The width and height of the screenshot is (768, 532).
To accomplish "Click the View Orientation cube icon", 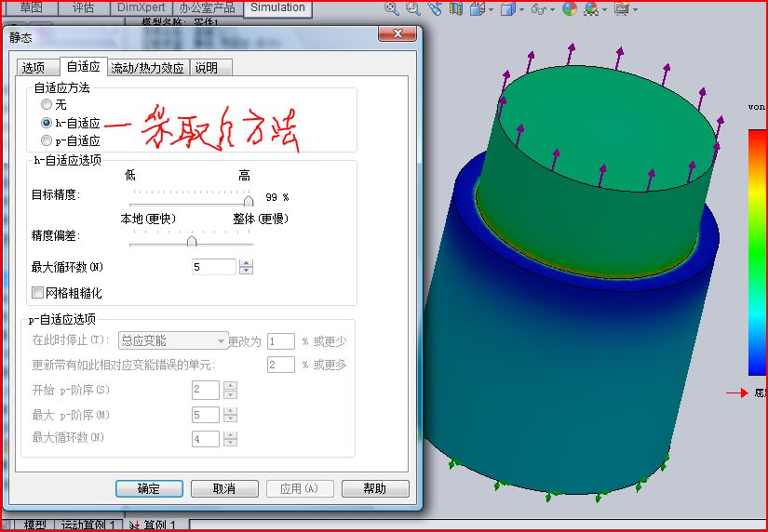I will (477, 8).
